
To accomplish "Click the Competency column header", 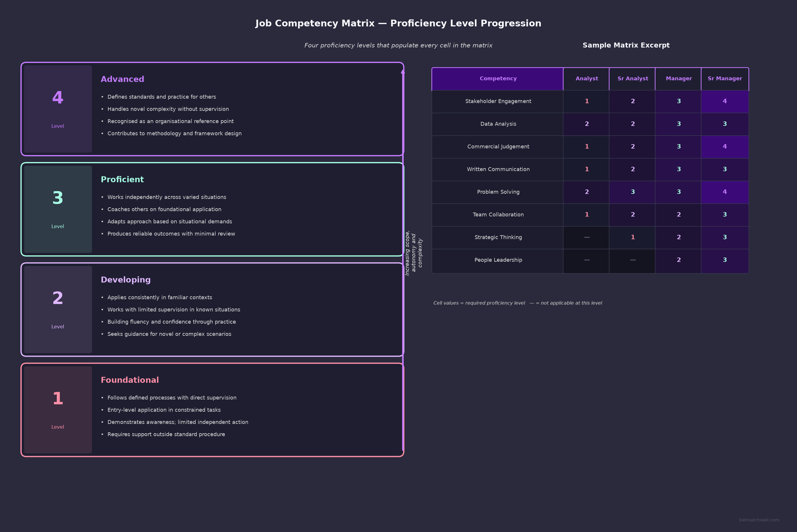I will tap(497, 79).
